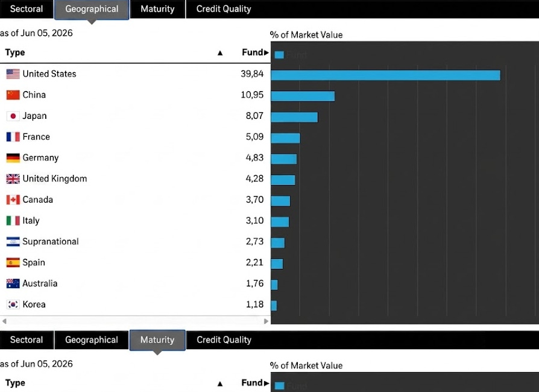Click the Korea flag icon
The width and height of the screenshot is (539, 392).
pos(13,305)
